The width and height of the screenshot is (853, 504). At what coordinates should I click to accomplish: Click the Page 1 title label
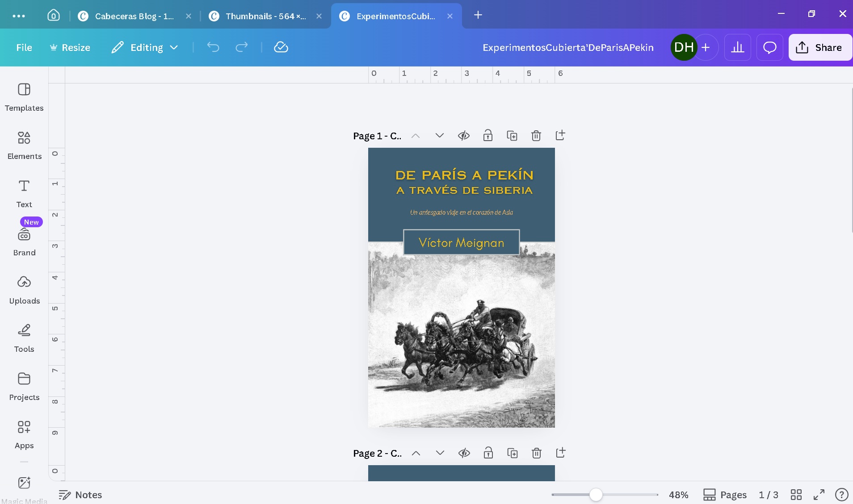click(377, 136)
